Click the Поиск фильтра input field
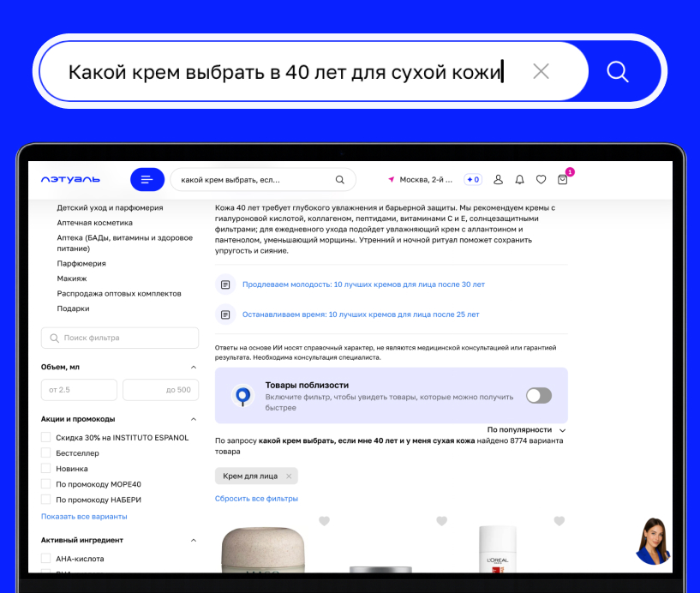Image resolution: width=700 pixels, height=593 pixels. (120, 338)
